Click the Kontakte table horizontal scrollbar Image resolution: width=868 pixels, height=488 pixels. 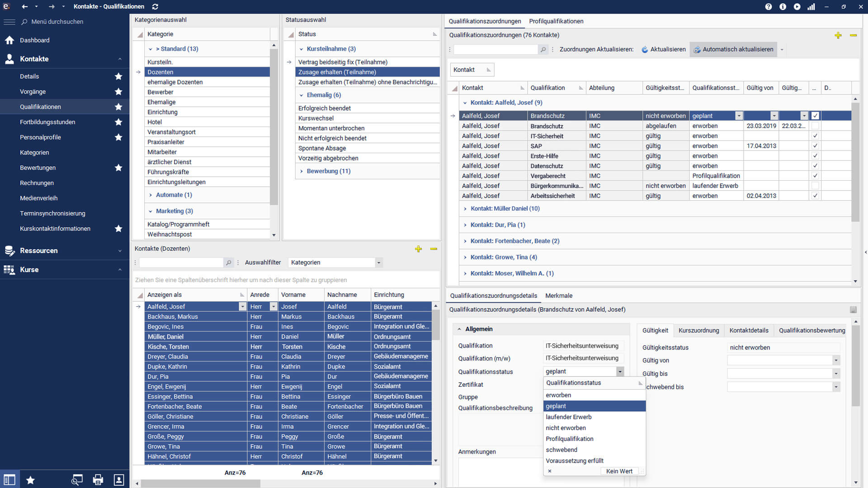[201, 483]
